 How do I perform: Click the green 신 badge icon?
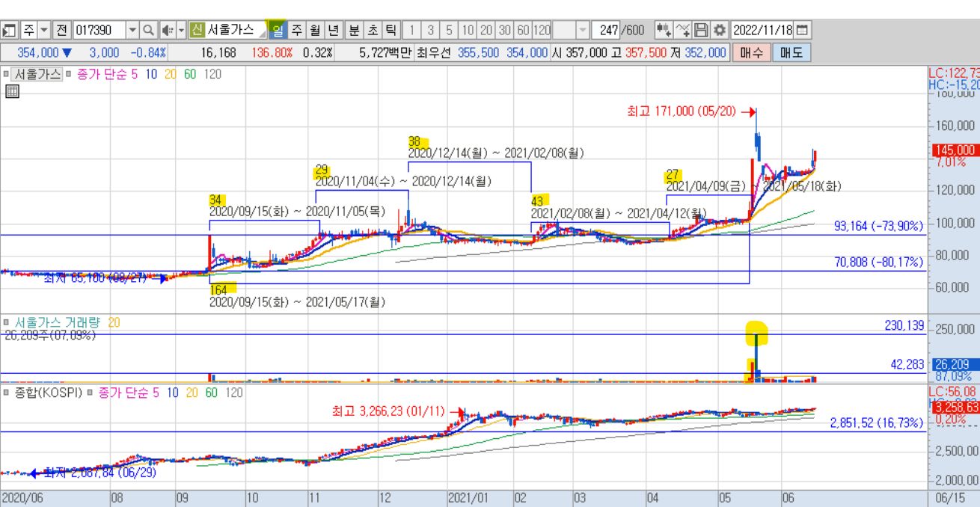(197, 30)
